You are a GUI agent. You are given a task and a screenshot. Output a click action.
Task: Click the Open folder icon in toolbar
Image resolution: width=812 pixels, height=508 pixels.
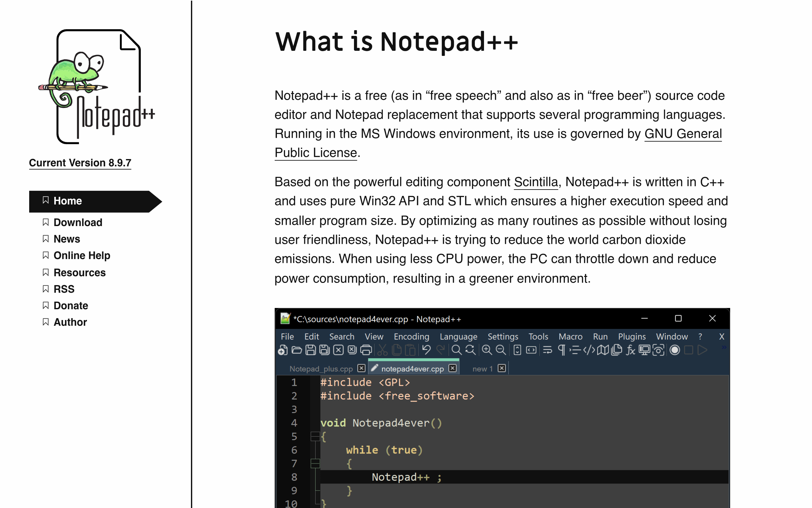[x=297, y=350]
